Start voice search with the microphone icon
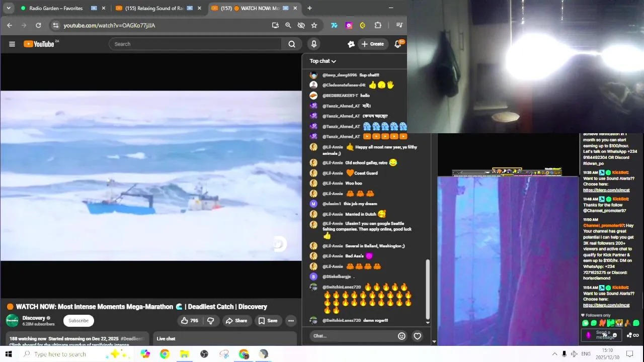644x362 pixels. click(x=314, y=44)
